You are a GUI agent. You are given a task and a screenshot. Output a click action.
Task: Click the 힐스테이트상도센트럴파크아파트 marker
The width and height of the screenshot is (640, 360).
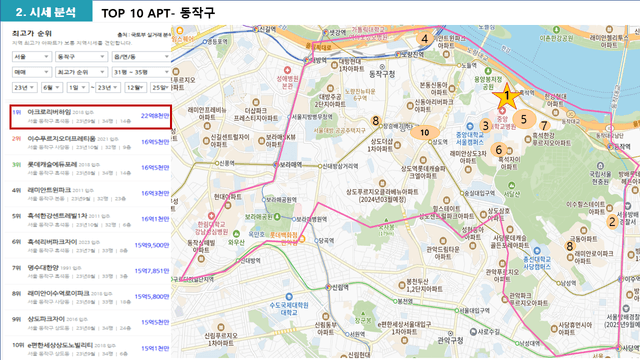pyautogui.click(x=447, y=200)
